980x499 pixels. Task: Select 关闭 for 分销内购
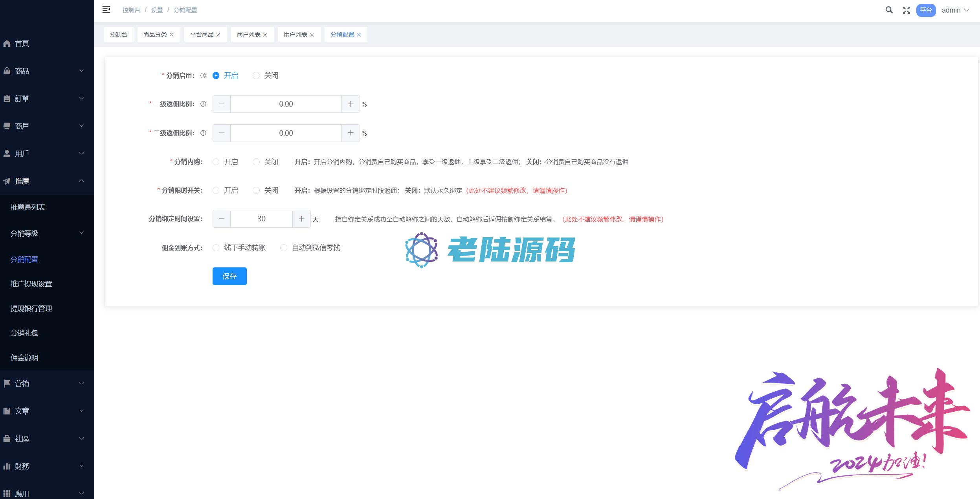[x=256, y=162]
